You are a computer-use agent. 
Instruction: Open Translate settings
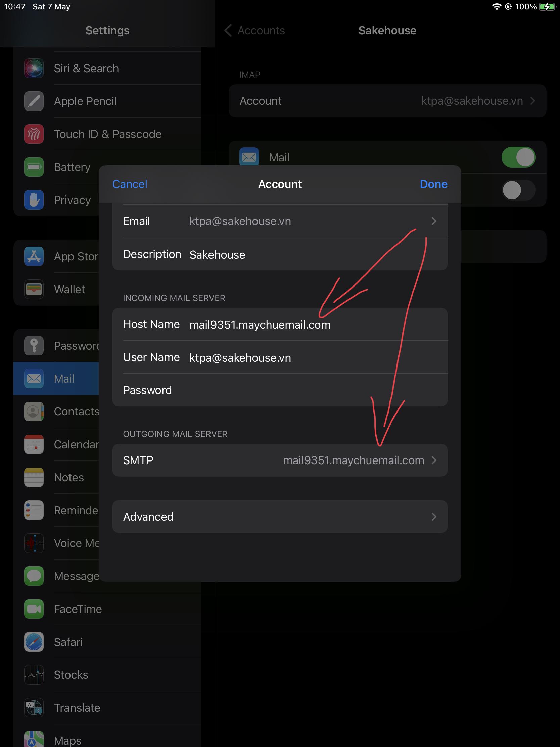point(107,707)
